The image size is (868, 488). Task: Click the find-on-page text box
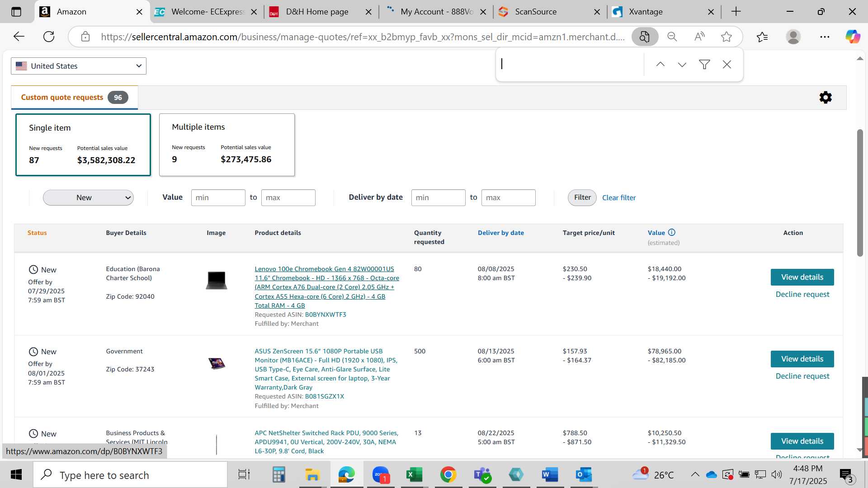point(571,64)
